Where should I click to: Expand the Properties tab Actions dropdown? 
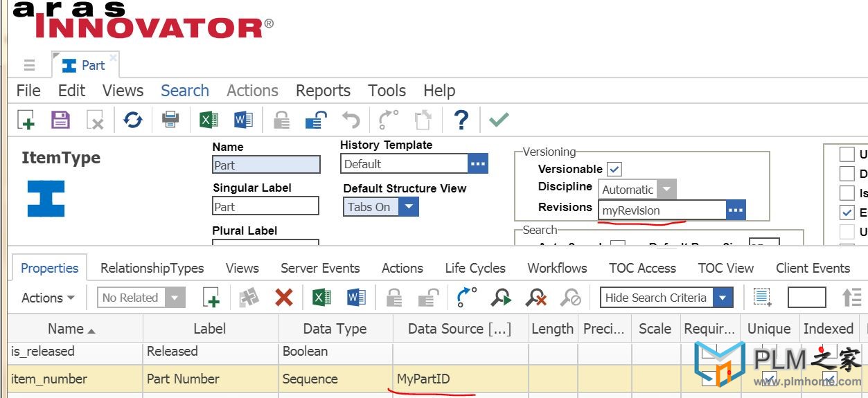click(x=48, y=298)
